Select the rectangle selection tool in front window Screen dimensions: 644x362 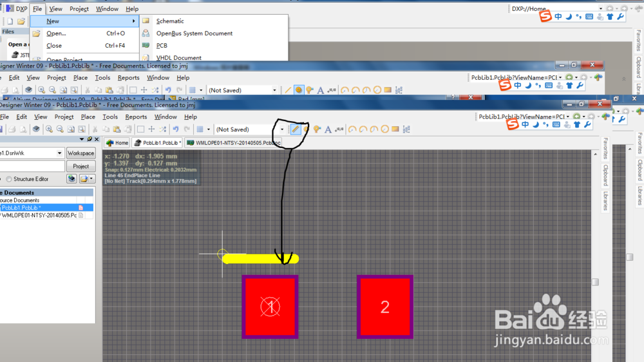[x=140, y=129]
